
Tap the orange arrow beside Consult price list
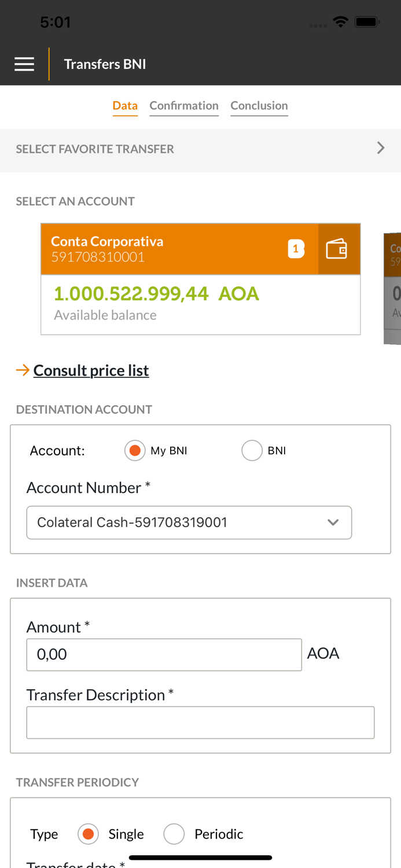pos(23,370)
